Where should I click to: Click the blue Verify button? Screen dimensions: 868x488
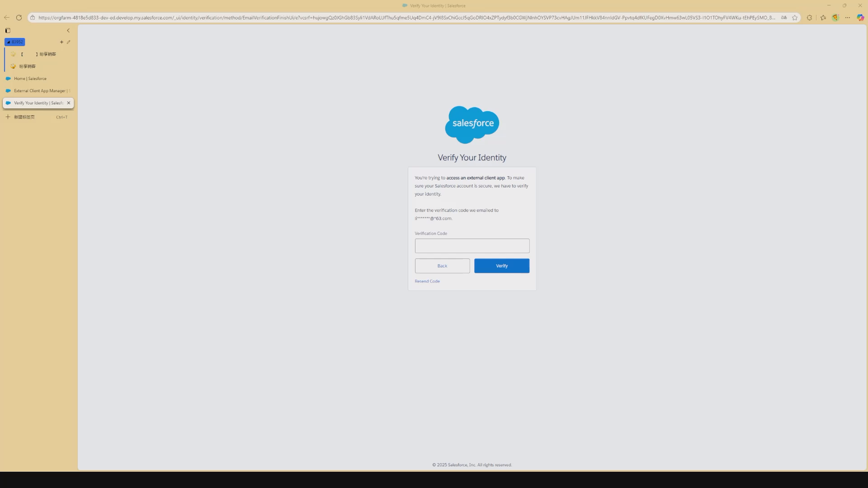click(x=502, y=266)
